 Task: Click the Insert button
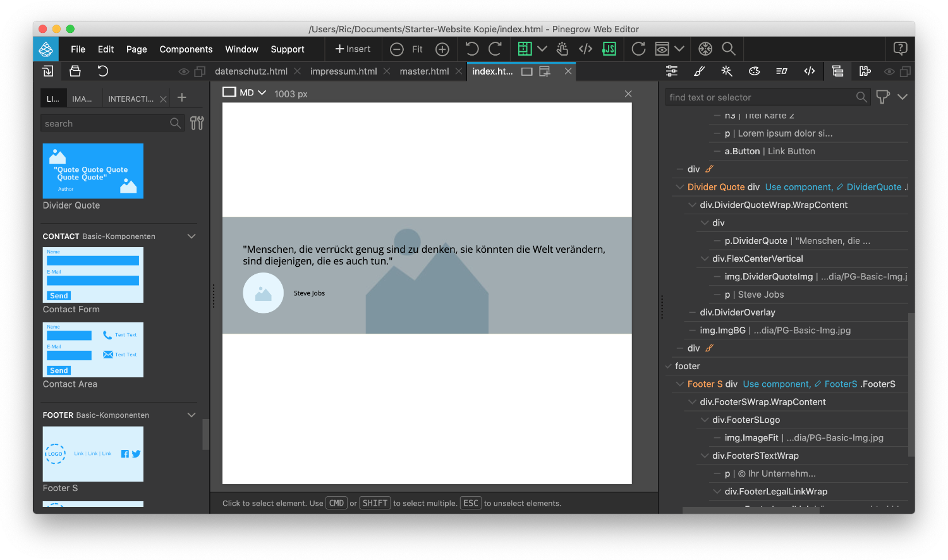click(x=353, y=49)
